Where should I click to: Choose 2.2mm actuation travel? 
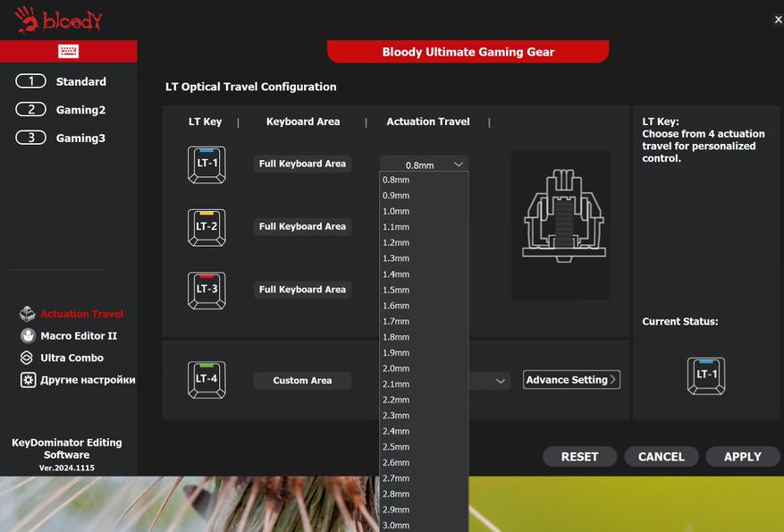424,400
